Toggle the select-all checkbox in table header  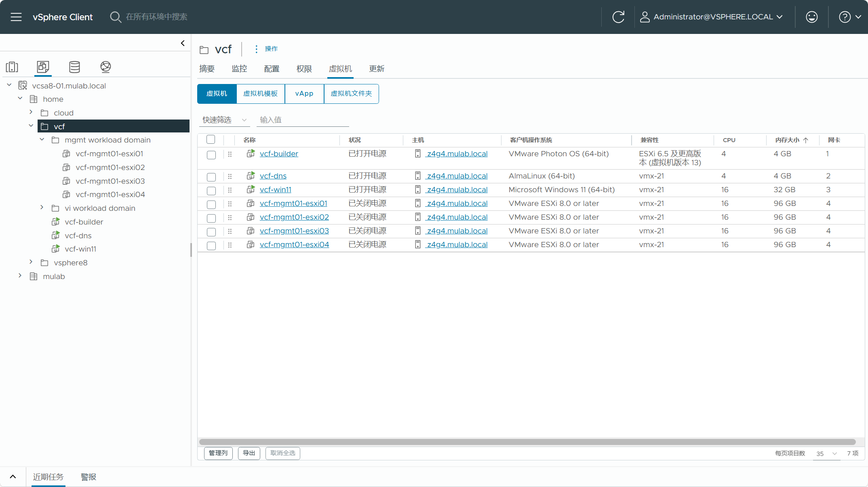211,139
